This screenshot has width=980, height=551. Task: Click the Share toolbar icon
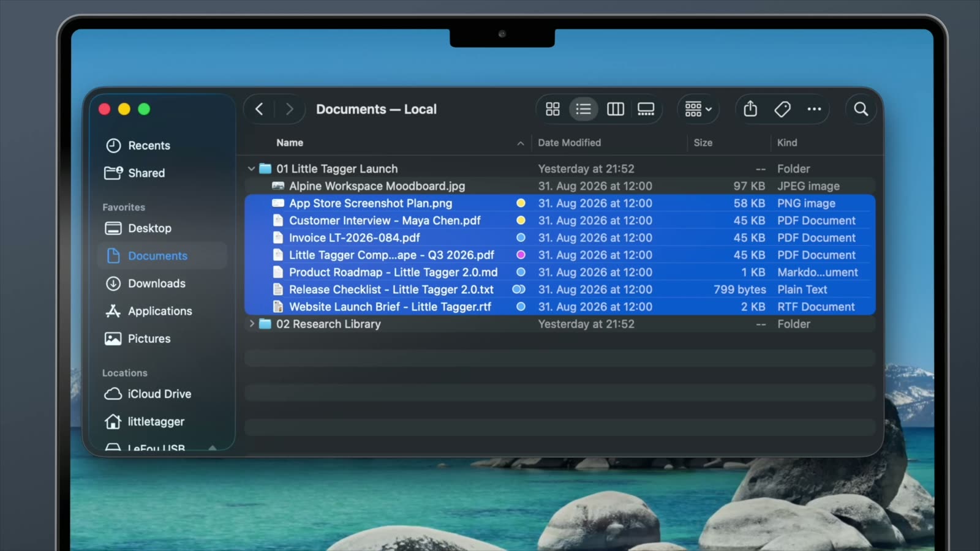coord(750,109)
